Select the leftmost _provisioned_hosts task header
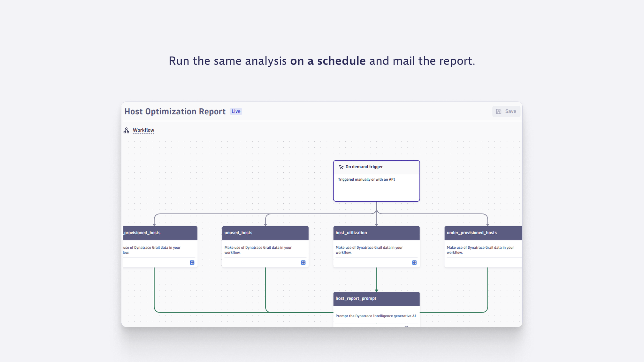 point(160,233)
